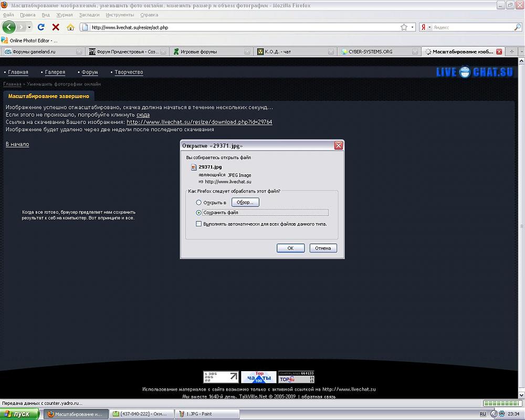Select the 'Открыть в' radio option
The width and height of the screenshot is (525, 420).
(198, 202)
